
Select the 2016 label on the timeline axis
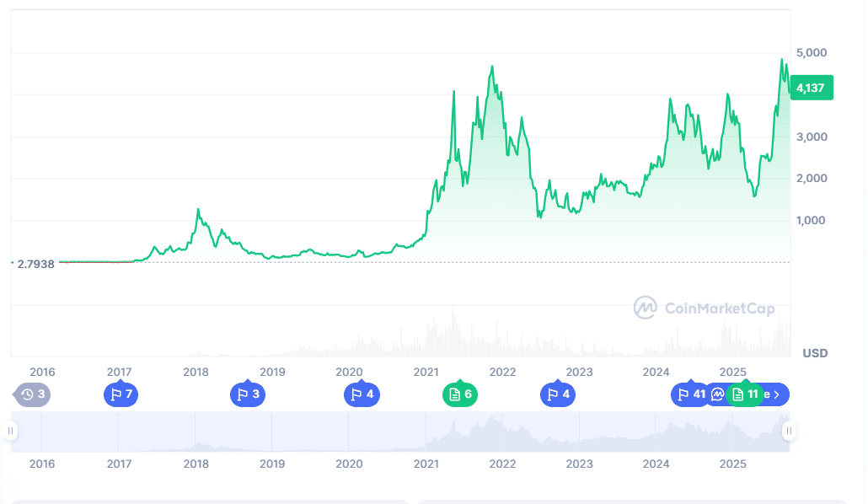pyautogui.click(x=41, y=372)
